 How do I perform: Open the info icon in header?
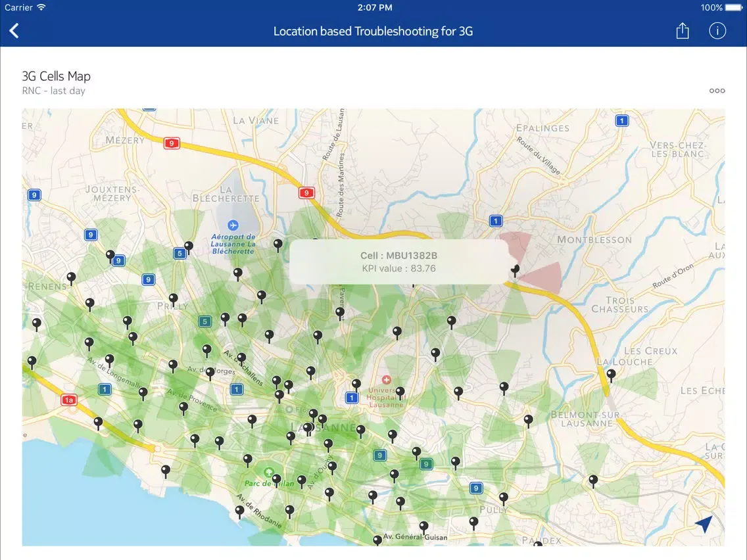717,31
